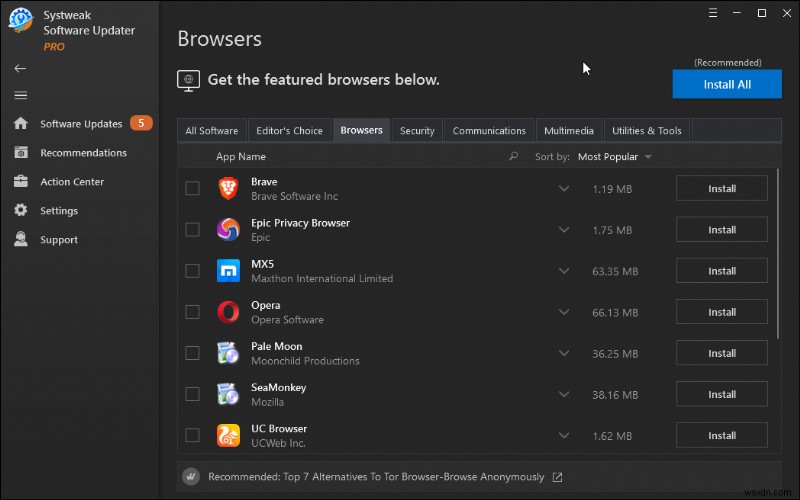Click the orange updates count badge 5

click(x=141, y=123)
